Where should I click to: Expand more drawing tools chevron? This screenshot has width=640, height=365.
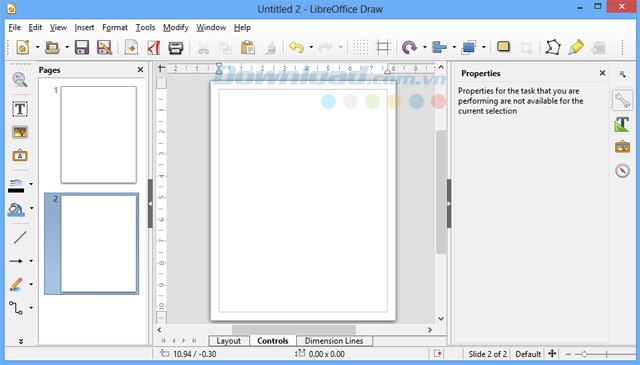[x=21, y=341]
